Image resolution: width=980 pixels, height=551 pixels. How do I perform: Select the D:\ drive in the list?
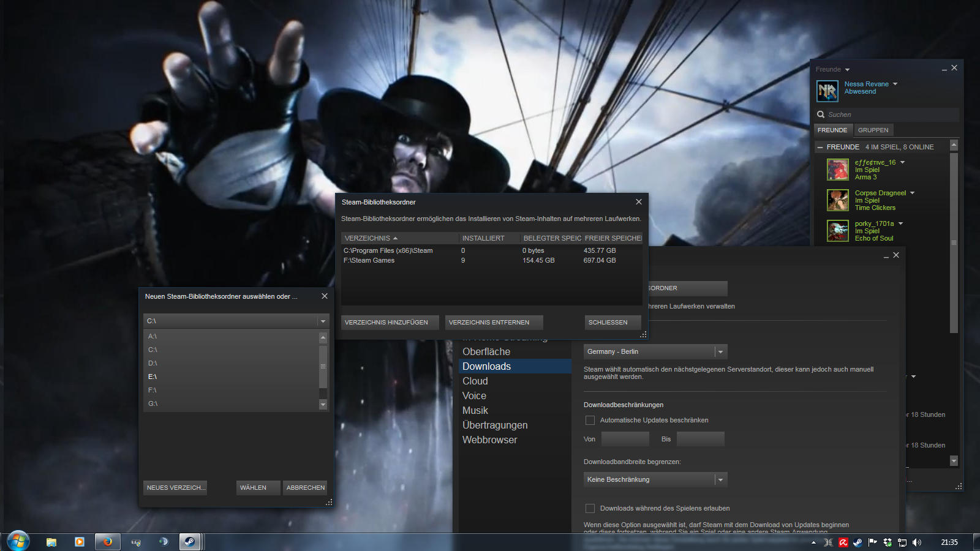click(x=232, y=363)
